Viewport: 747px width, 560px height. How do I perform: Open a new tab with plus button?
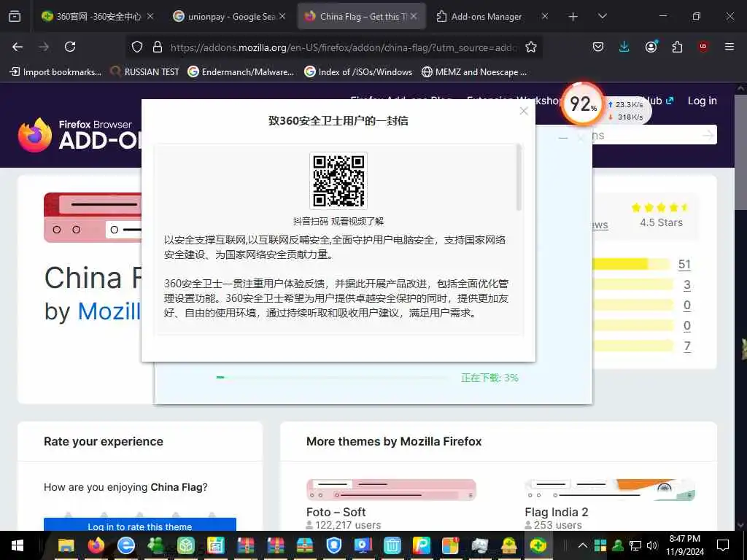click(573, 17)
